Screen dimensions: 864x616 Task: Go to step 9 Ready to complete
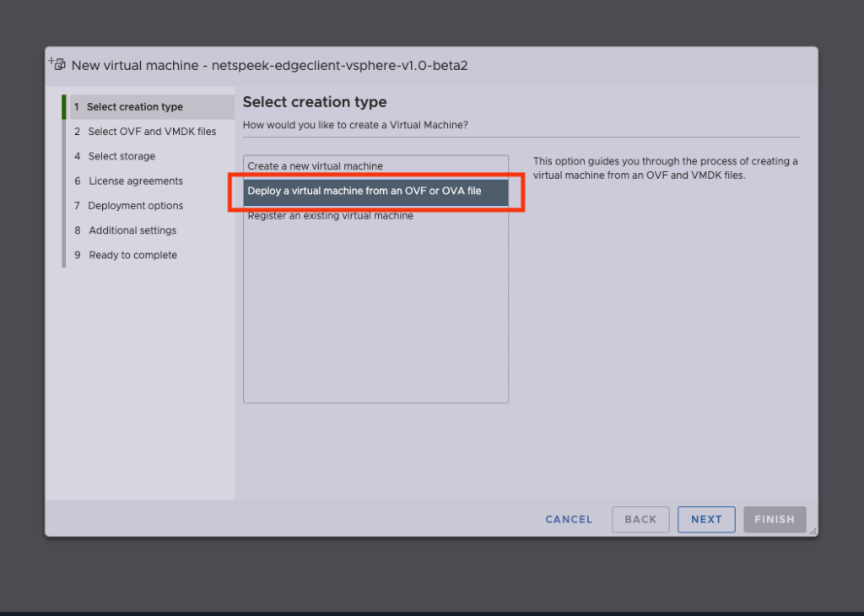(x=132, y=255)
